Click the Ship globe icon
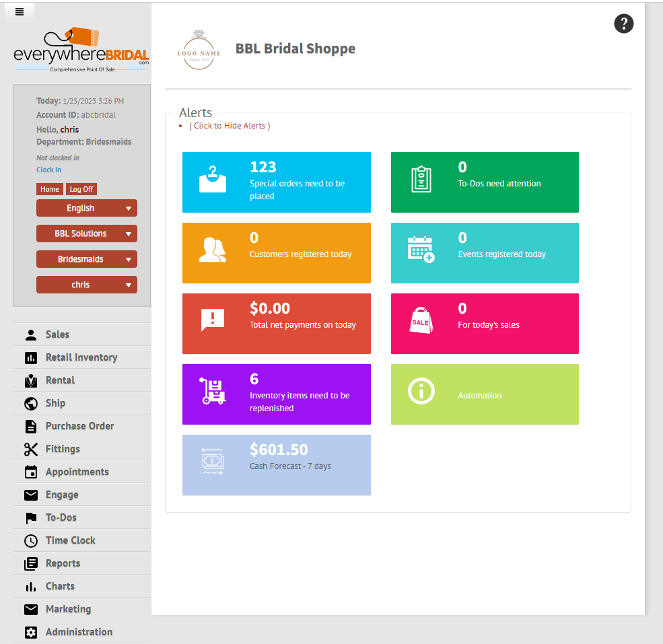Viewport: 663px width, 644px height. click(x=31, y=403)
